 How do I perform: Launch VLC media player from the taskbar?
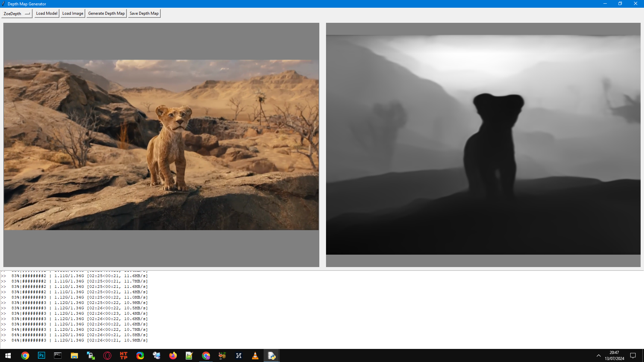(x=255, y=356)
